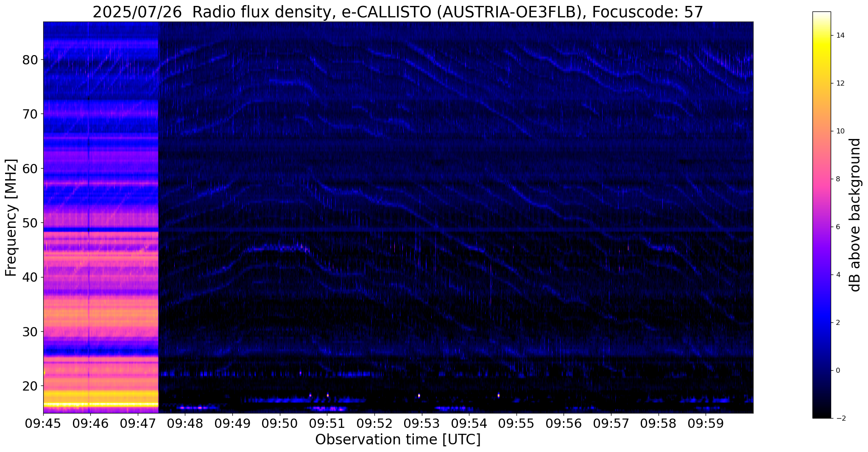Click the colorbar near the 0 dB level
The width and height of the screenshot is (868, 452).
[x=821, y=370]
